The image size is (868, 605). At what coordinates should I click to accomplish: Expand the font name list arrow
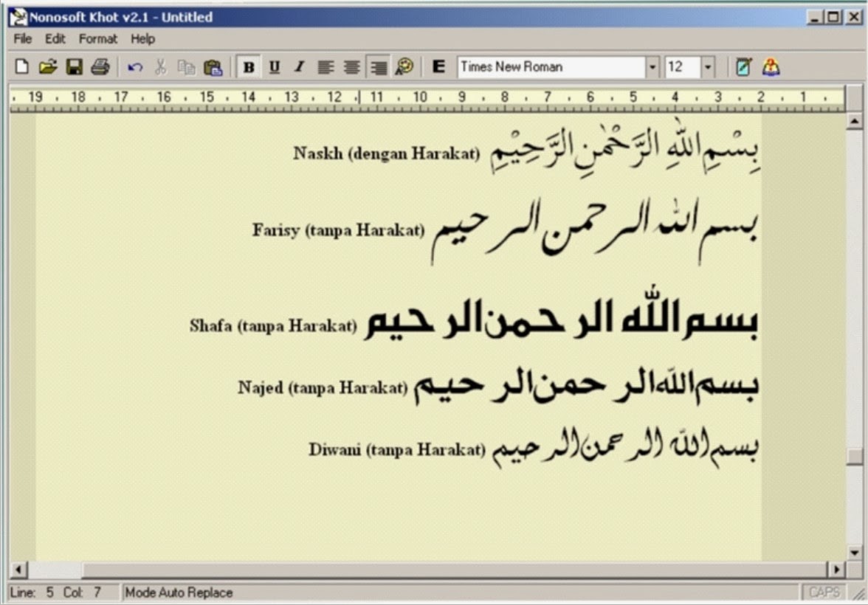click(x=651, y=66)
